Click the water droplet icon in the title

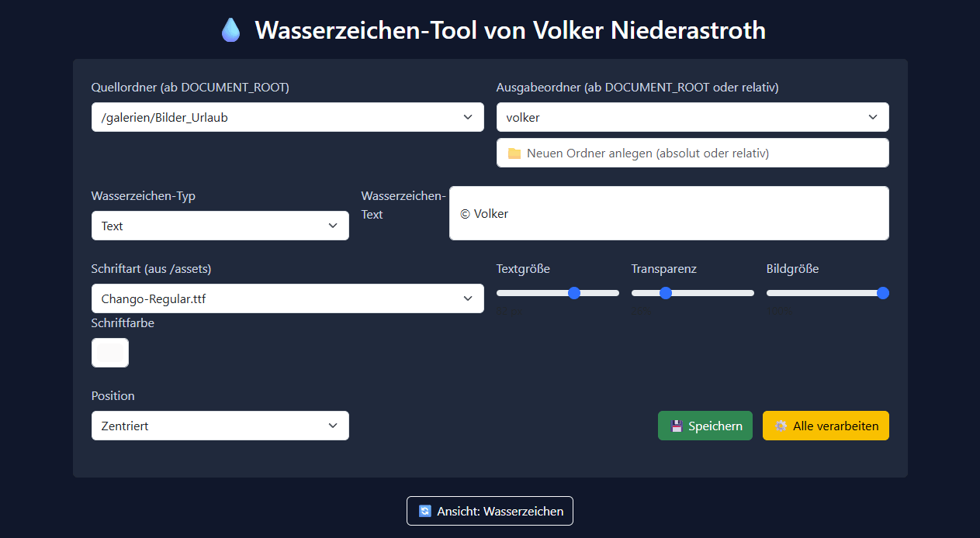click(230, 29)
